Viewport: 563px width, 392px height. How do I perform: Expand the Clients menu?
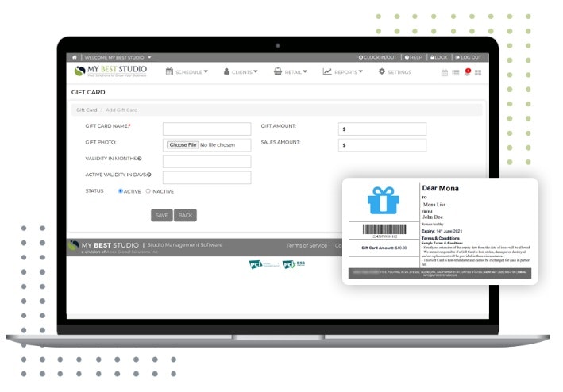pyautogui.click(x=241, y=71)
